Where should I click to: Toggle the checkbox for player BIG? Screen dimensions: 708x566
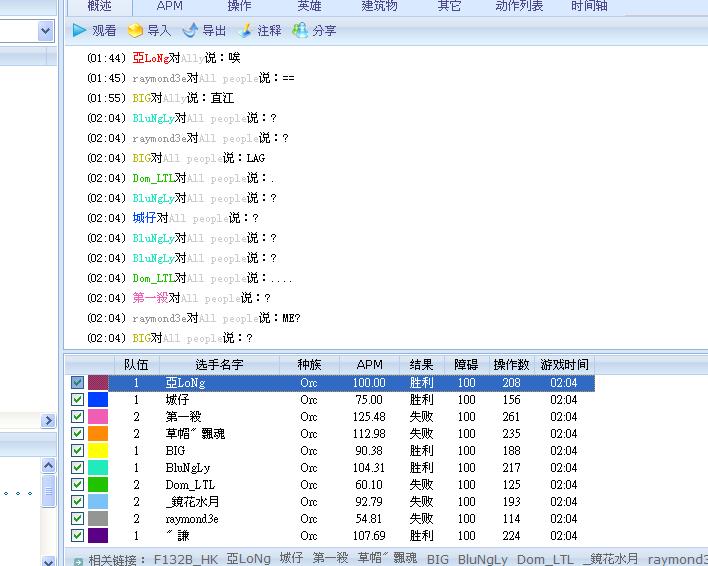(78, 451)
